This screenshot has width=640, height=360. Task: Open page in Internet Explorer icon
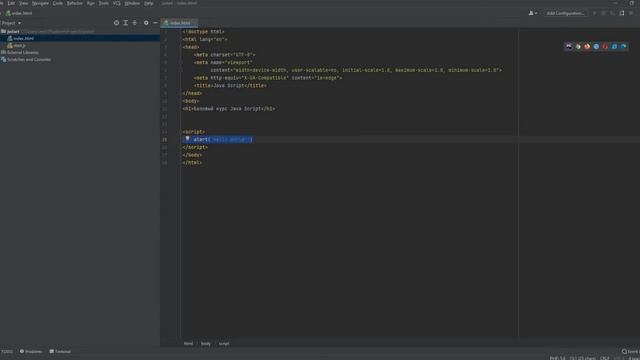tap(614, 47)
